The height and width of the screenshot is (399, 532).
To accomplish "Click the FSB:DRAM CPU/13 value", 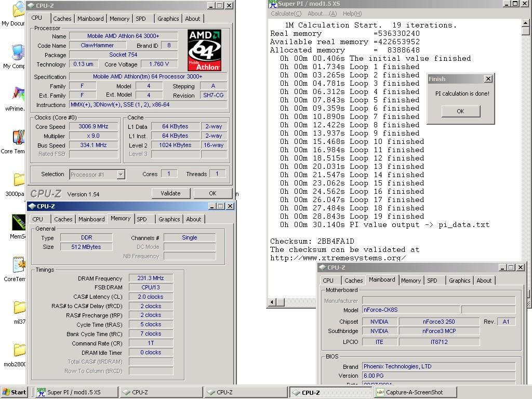I will point(151,287).
